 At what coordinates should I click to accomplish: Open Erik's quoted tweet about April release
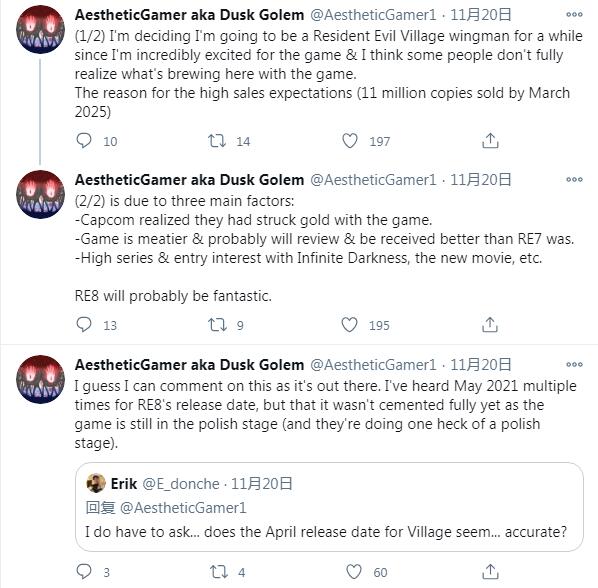click(x=329, y=507)
